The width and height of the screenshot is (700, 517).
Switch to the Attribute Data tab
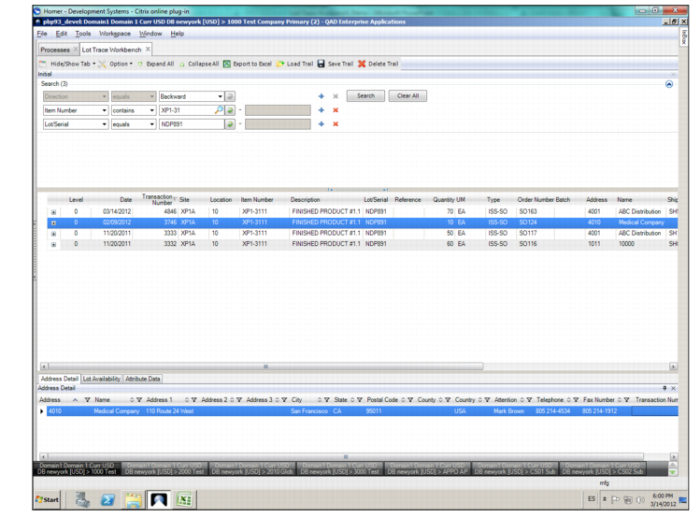click(x=142, y=379)
